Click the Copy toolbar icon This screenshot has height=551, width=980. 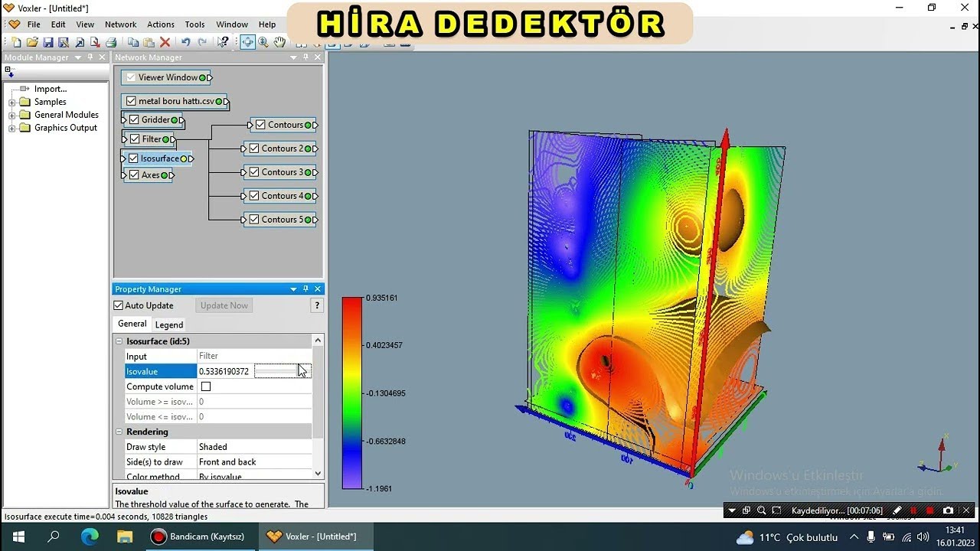tap(133, 42)
